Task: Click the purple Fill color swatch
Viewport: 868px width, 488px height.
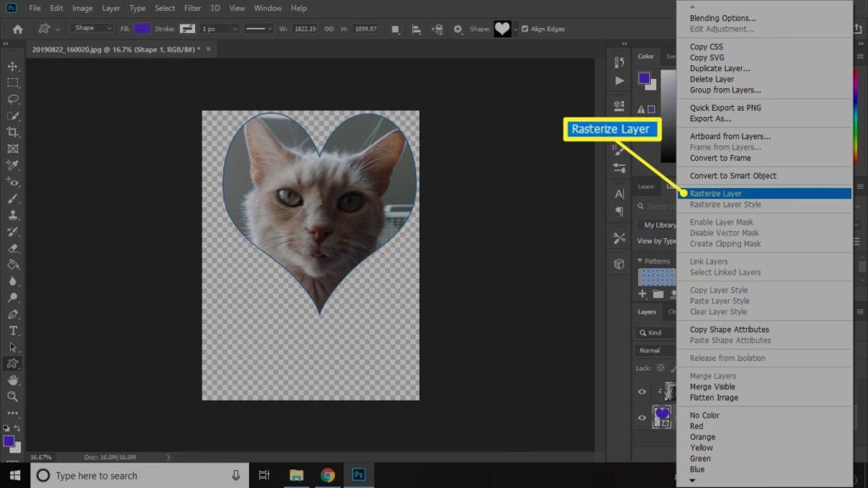Action: pyautogui.click(x=142, y=29)
